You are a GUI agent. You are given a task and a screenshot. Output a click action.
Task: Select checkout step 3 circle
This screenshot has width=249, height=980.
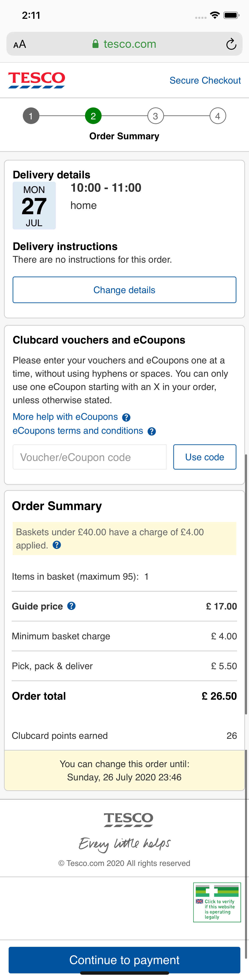155,116
